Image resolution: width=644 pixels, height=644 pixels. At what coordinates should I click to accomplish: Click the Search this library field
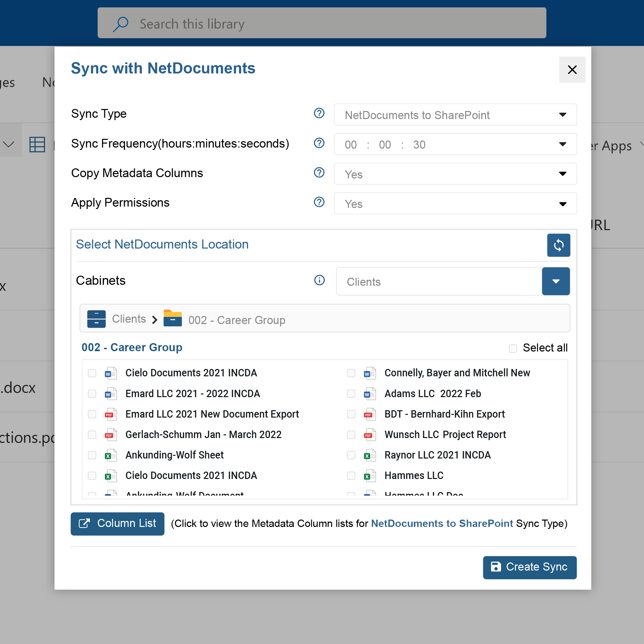click(322, 23)
